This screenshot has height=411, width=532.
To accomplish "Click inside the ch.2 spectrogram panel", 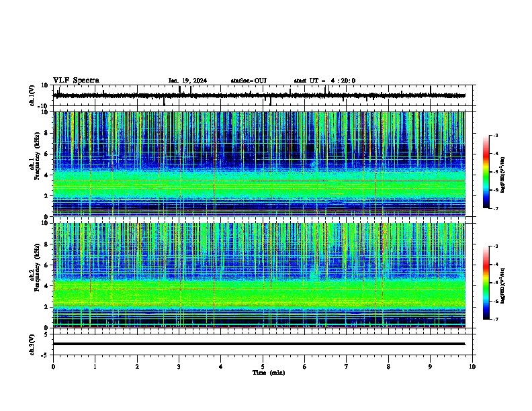I will (259, 275).
